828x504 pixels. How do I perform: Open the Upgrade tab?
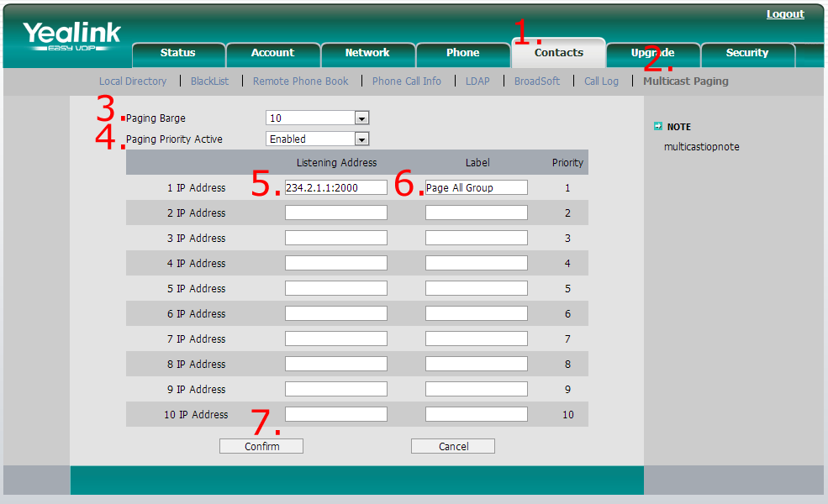[652, 53]
